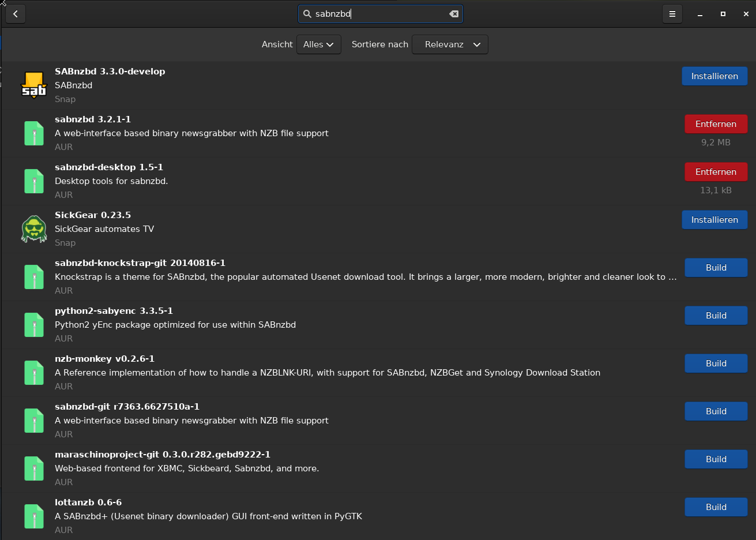This screenshot has height=540, width=756.
Task: Install the SickGear snap
Action: coord(714,219)
